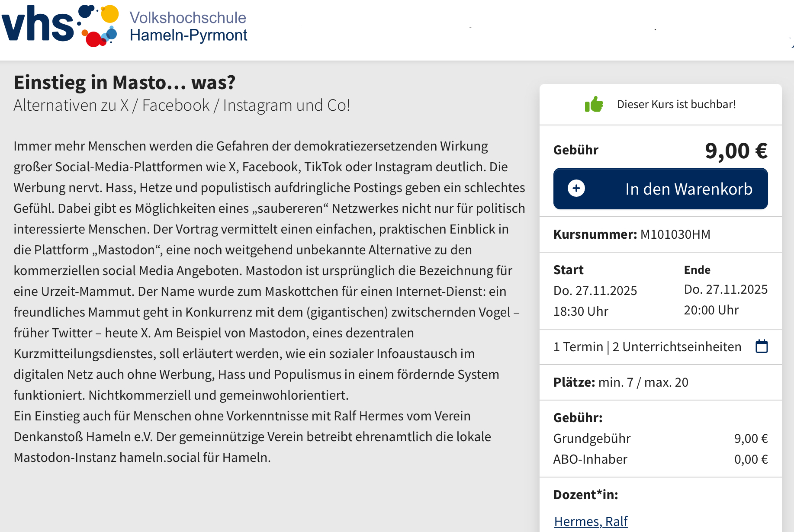Click the Grundgebühr fee row

tap(660, 439)
